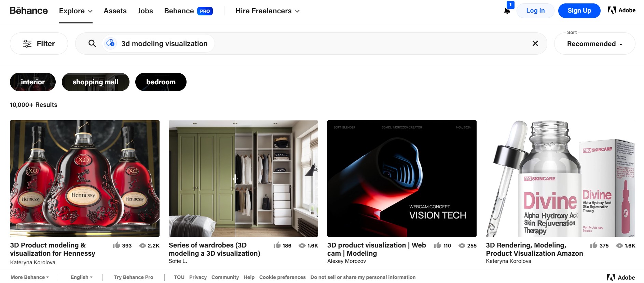Open author Kateryna Korolova under Amazon project

[509, 261]
